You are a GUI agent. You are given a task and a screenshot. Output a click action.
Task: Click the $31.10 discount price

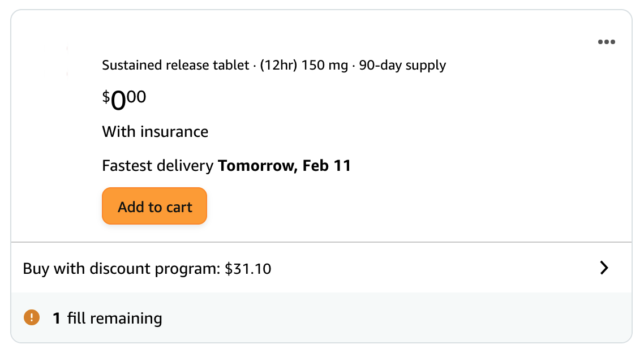click(x=248, y=269)
